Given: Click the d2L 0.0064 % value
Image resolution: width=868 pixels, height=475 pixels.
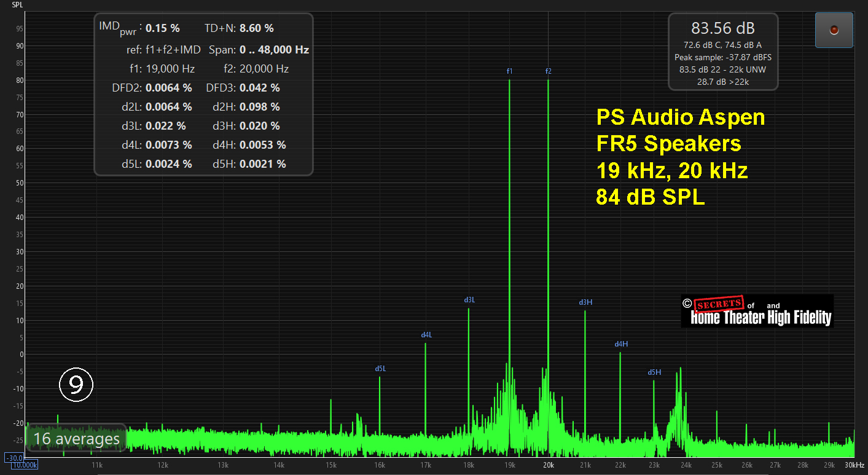Looking at the screenshot, I should coord(169,107).
